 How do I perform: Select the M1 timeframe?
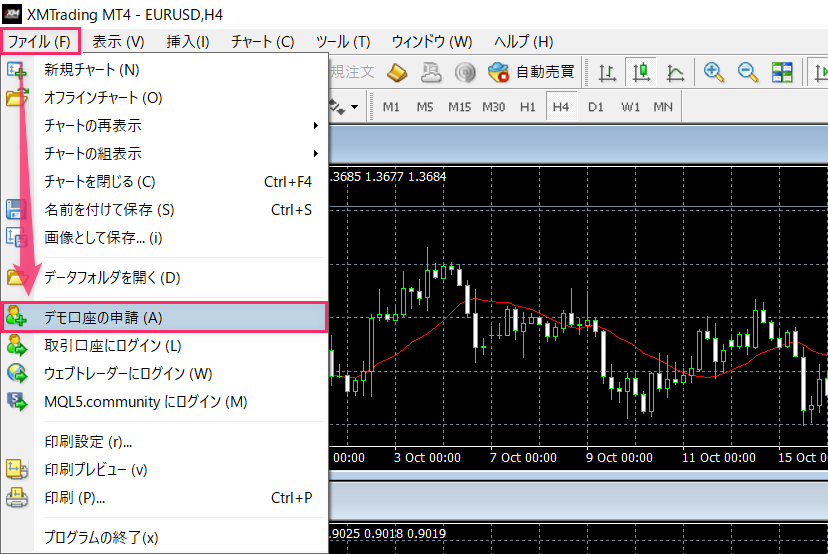391,107
